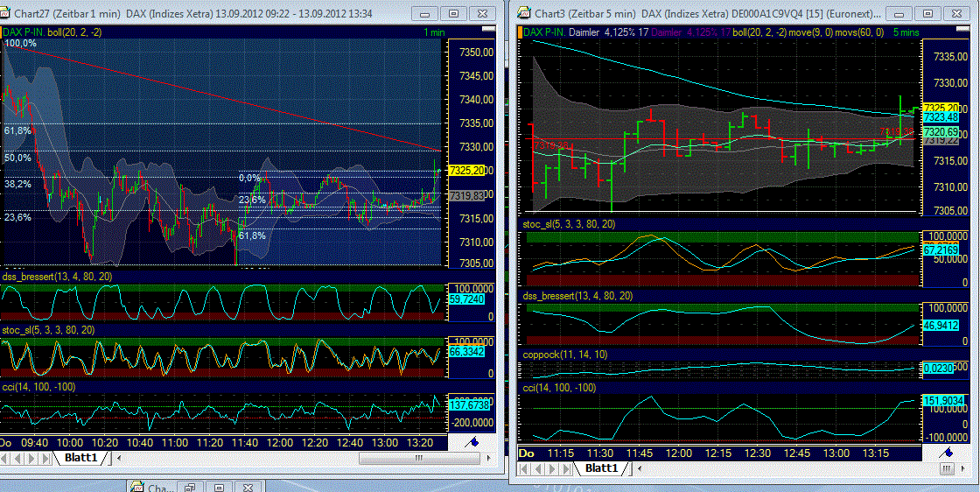This screenshot has width=980, height=492.
Task: Click the 46,9412 dss_bressert value
Action: pos(941,325)
